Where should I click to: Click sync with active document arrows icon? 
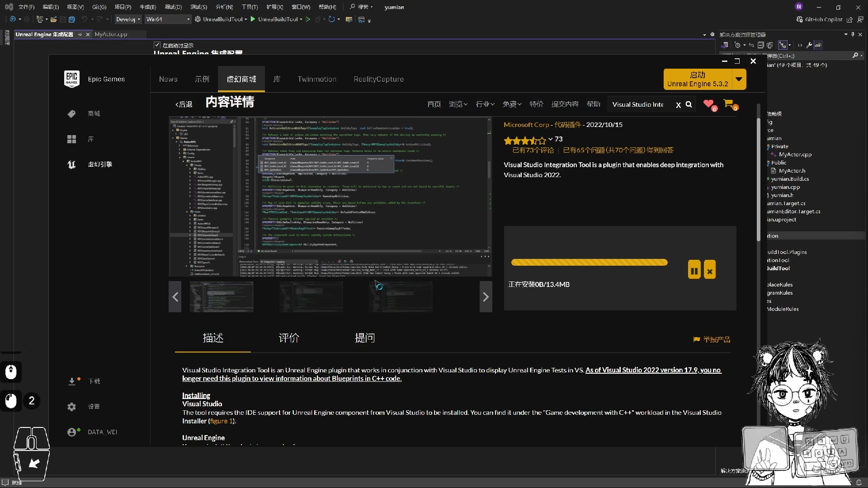[751, 45]
